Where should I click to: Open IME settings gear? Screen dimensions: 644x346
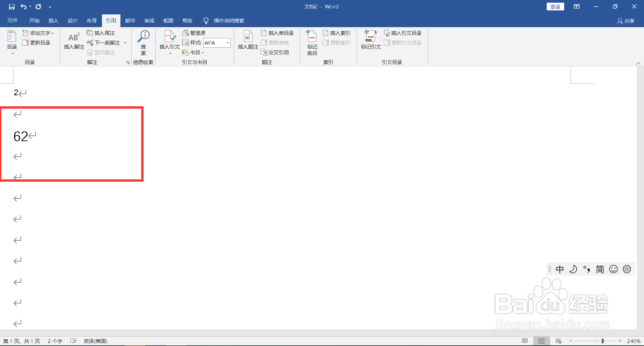[627, 269]
